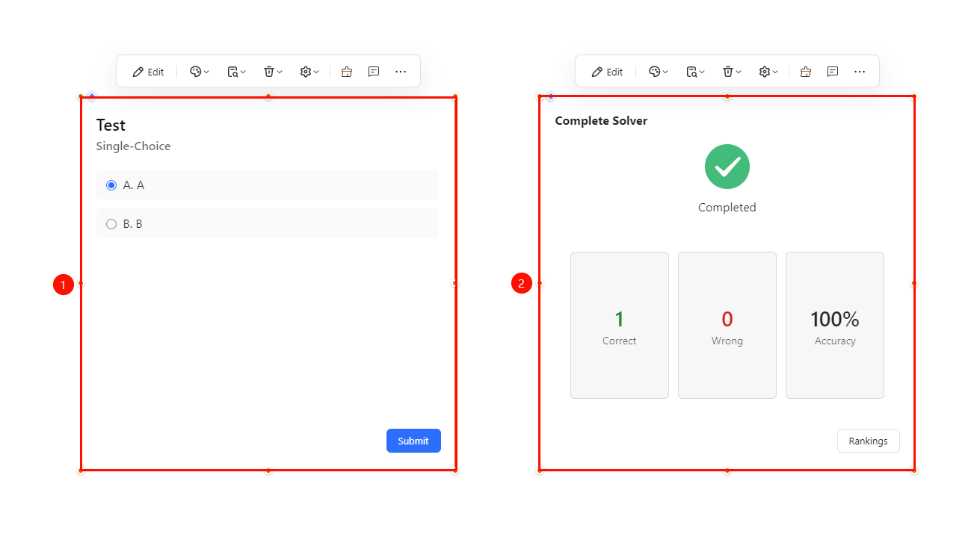This screenshot has width=980, height=549.
Task: Click the Completed status text
Action: [x=727, y=208]
